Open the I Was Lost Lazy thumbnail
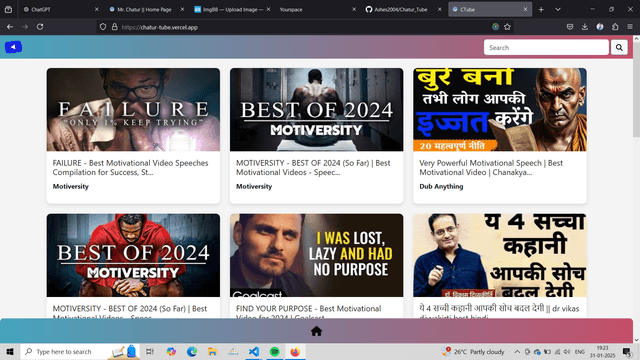The image size is (640, 360). 316,255
